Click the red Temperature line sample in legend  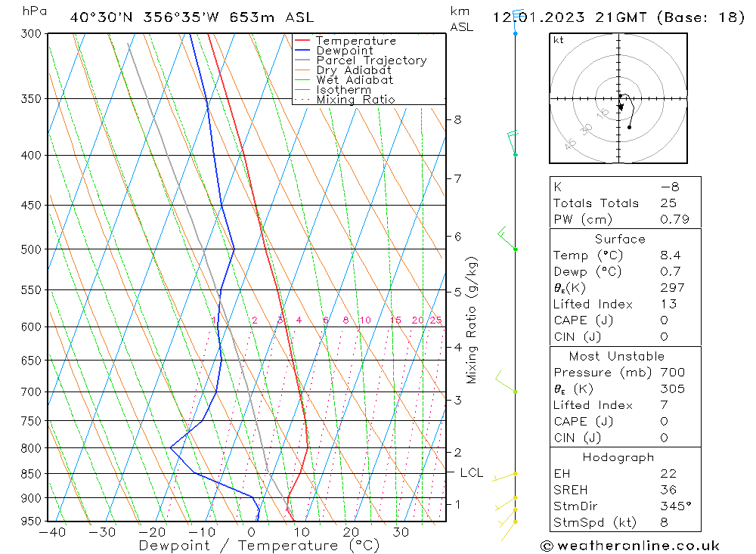tap(302, 41)
